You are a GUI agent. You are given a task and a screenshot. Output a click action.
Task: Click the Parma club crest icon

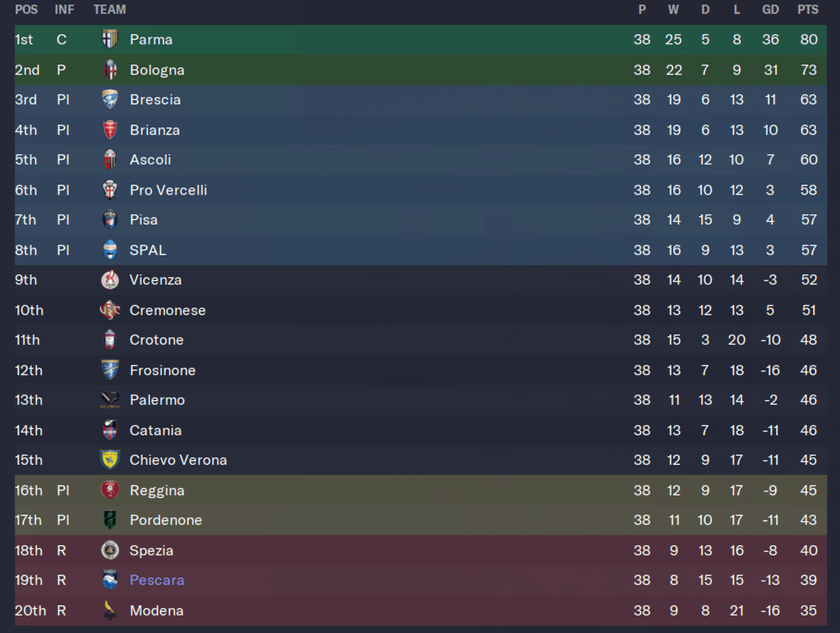110,40
